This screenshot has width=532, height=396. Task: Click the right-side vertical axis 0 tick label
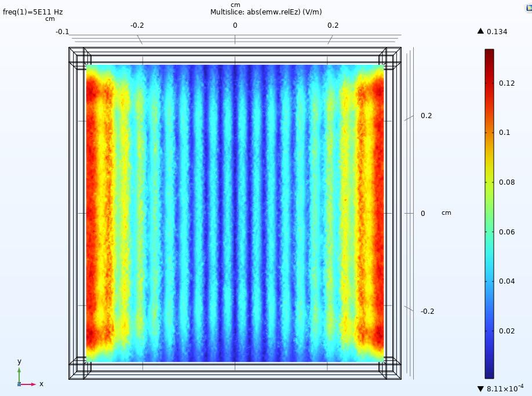click(422, 214)
